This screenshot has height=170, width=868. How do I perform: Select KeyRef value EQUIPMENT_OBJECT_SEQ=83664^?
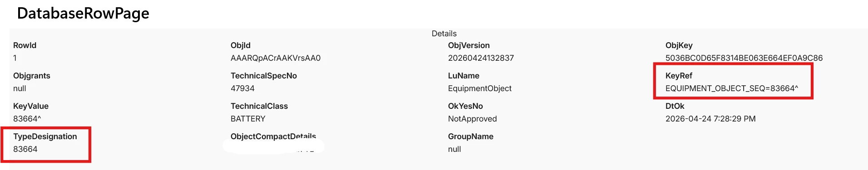point(732,88)
